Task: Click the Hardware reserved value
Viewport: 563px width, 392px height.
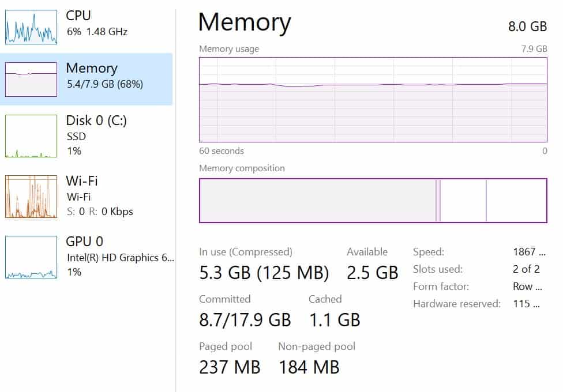Action: [527, 304]
